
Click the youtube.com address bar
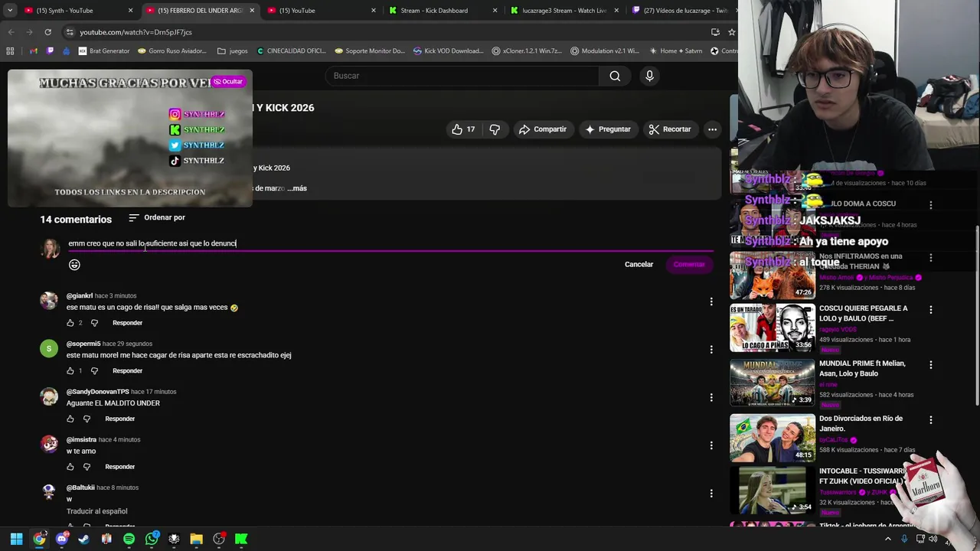[383, 32]
